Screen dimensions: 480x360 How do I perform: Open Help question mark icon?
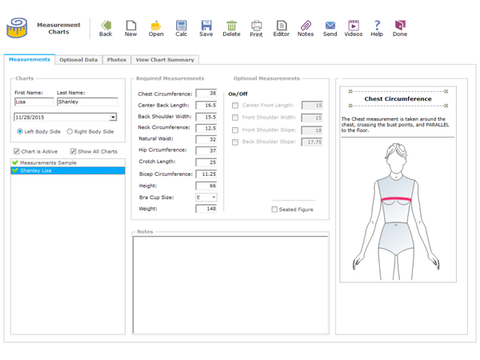(377, 26)
